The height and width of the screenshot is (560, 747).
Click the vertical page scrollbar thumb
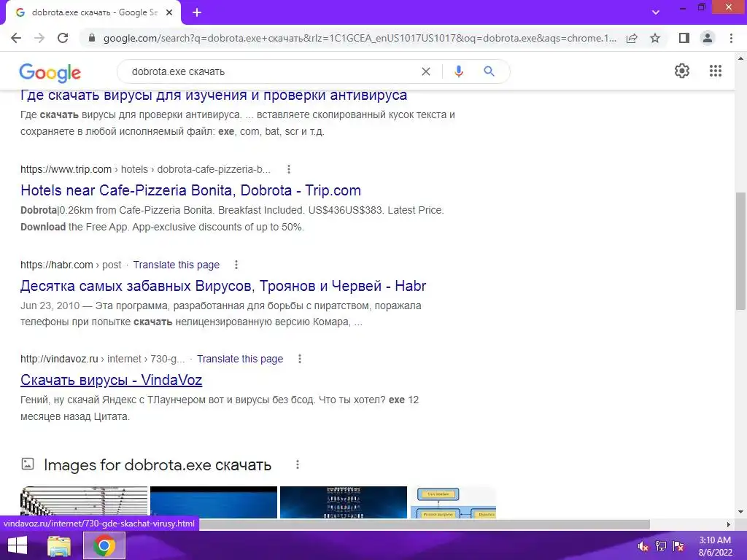(740, 251)
